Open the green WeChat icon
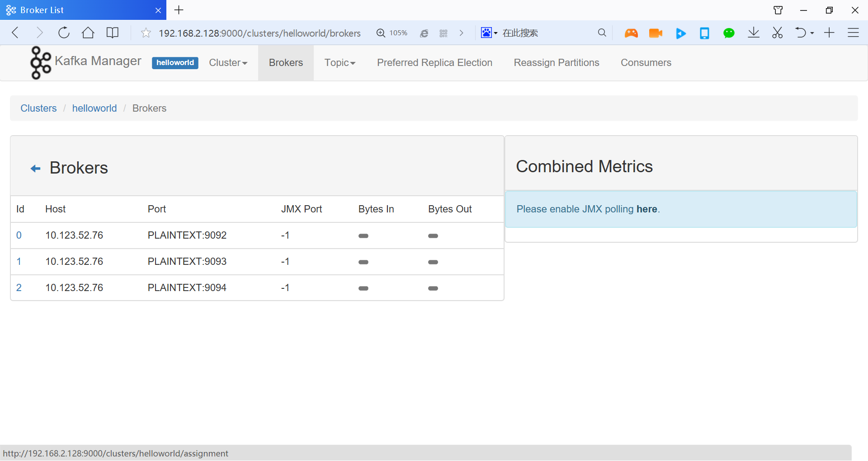The width and height of the screenshot is (868, 461). click(728, 33)
